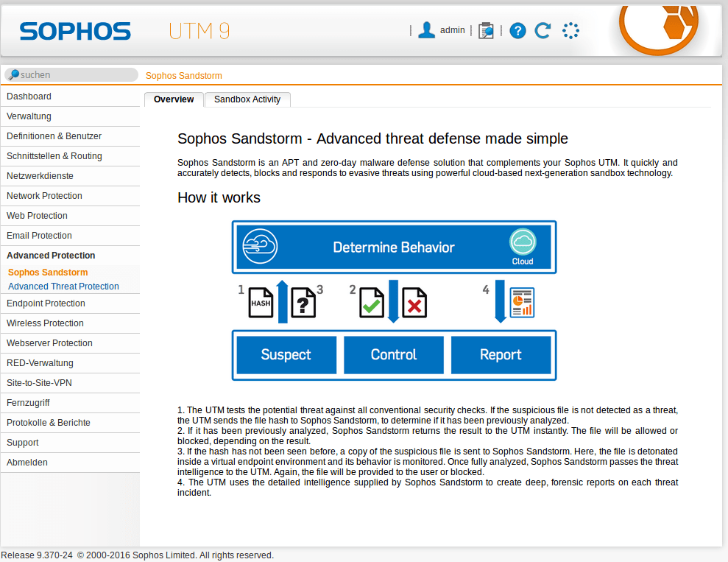Click the admin user icon
728x562 pixels.
[x=426, y=30]
